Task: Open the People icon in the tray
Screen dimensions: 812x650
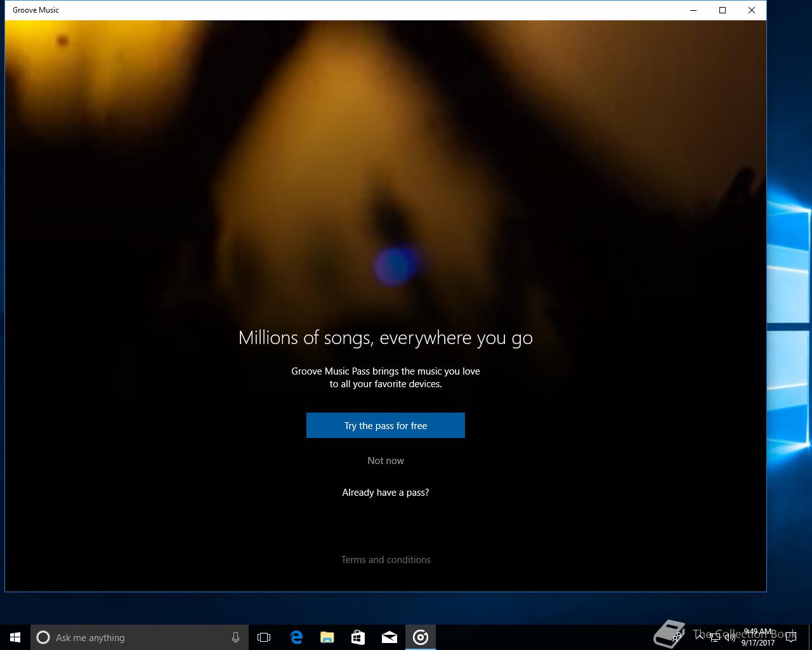Action: tap(677, 637)
